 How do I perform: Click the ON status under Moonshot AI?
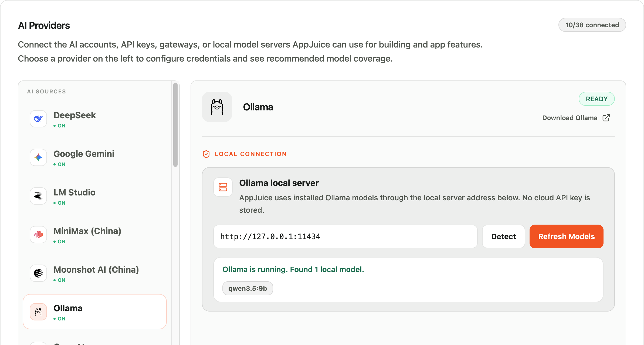59,280
